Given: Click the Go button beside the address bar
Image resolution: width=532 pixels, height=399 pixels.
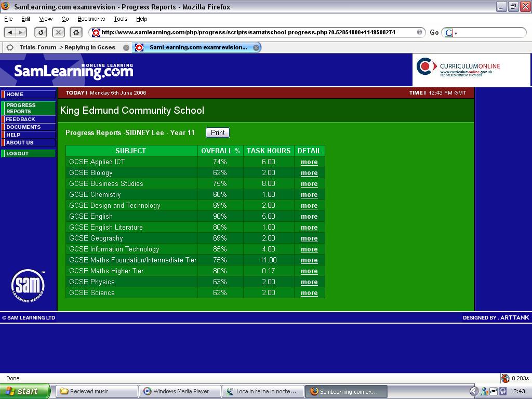Looking at the screenshot, I should [434, 33].
